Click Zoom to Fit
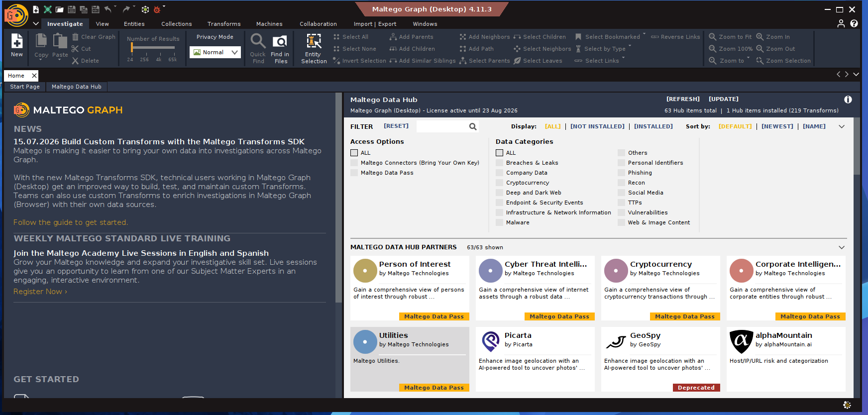The width and height of the screenshot is (868, 415). (730, 37)
